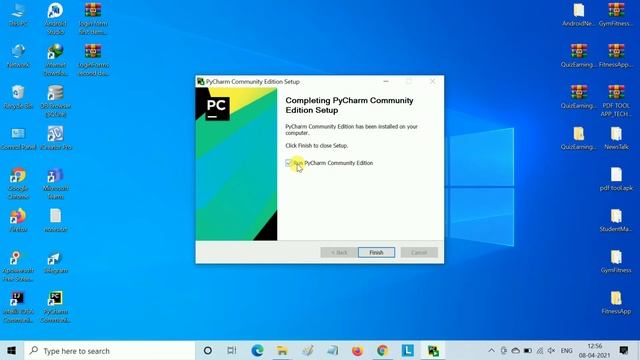640x360 pixels.
Task: Open the Windows Start menu
Action: tap(11, 351)
